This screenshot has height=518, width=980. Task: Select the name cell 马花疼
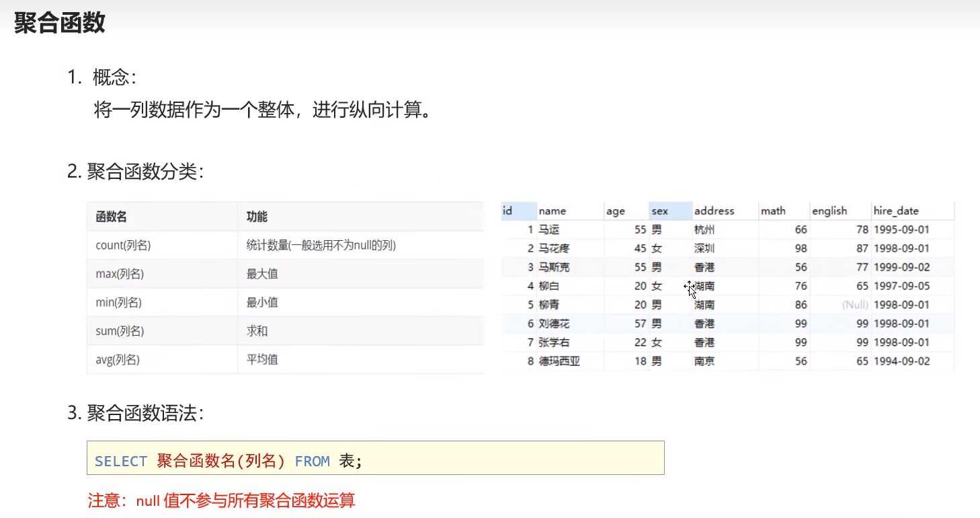[554, 248]
